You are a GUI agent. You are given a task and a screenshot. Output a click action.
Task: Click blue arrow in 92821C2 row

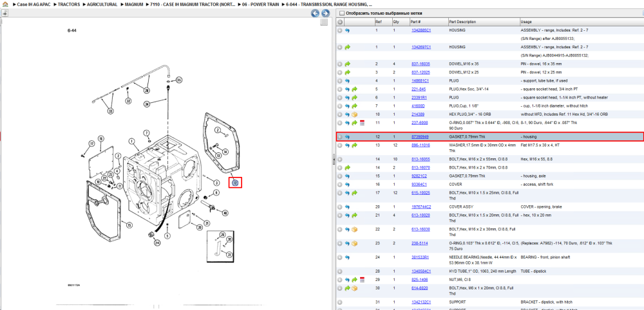tap(347, 176)
